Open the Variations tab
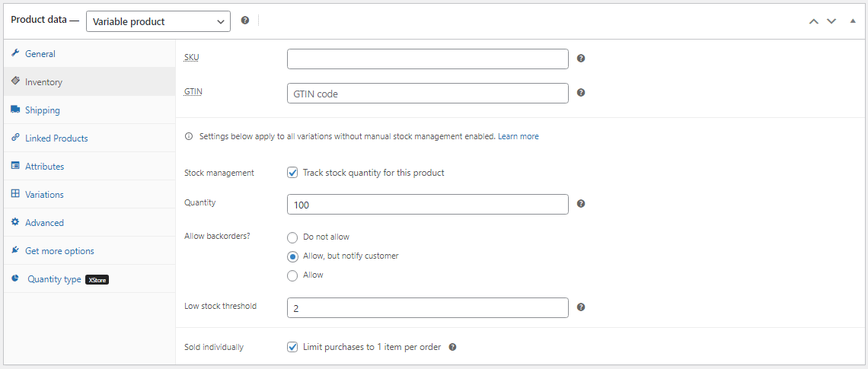The image size is (868, 369). coord(44,195)
